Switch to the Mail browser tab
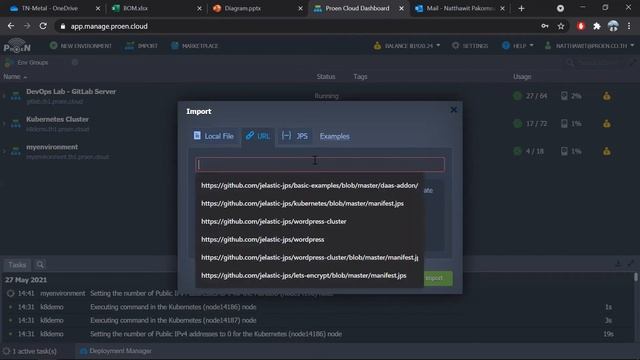 coord(460,8)
